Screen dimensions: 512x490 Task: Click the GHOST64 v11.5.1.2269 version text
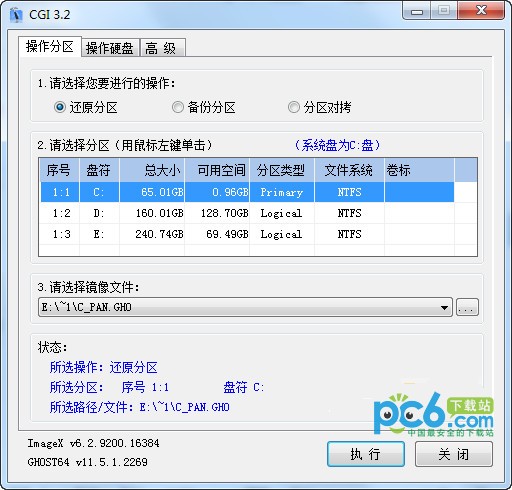coord(88,462)
